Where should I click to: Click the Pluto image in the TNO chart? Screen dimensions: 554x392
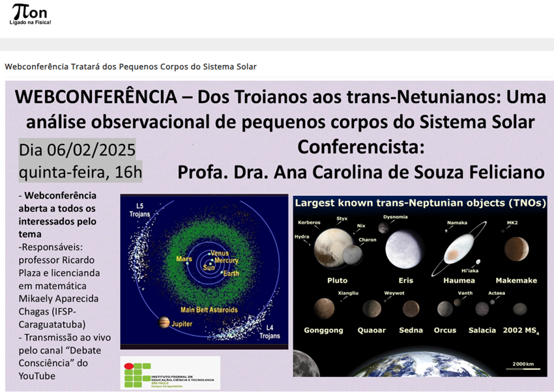[x=334, y=247]
